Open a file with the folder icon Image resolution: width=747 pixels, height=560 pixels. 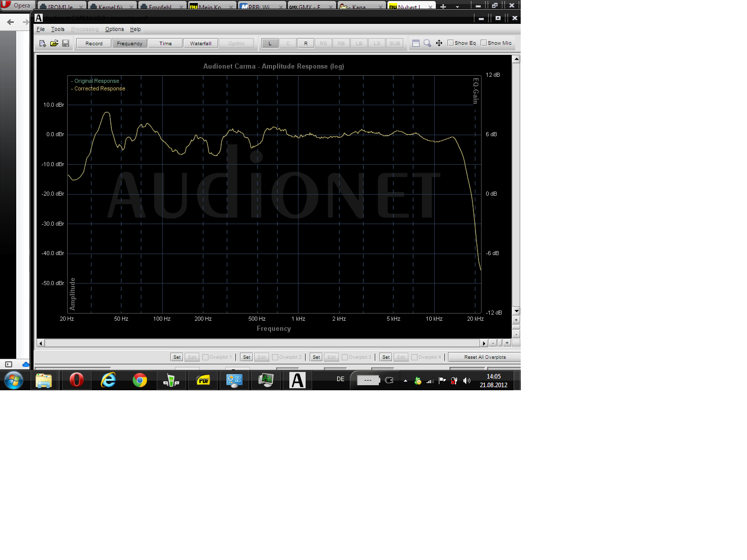point(54,44)
